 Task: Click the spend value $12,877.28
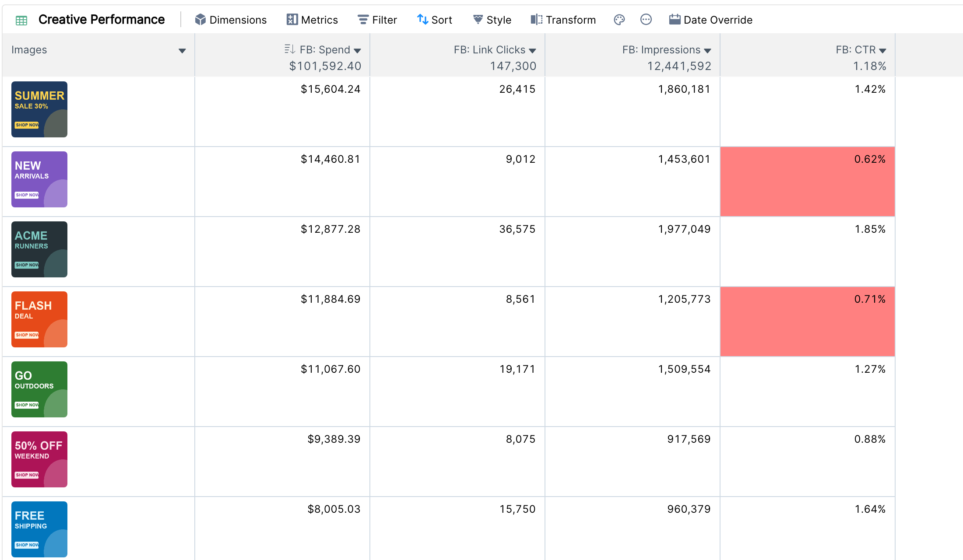[330, 229]
